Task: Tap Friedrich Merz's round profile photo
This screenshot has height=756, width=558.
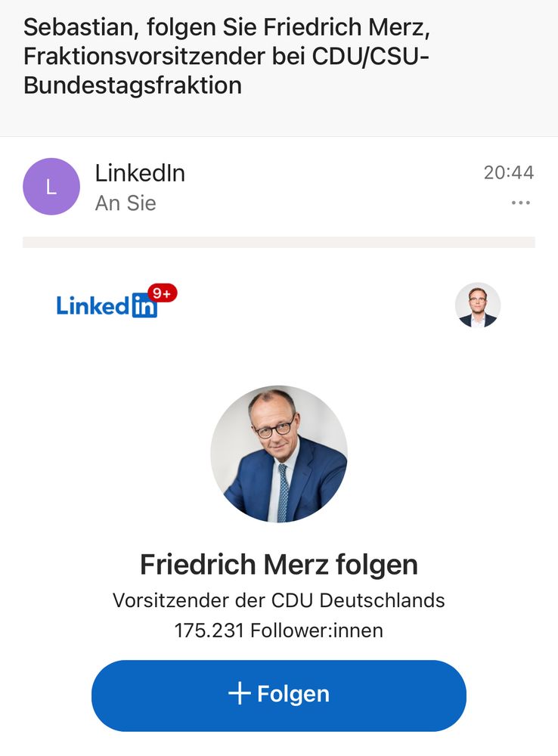Action: coord(279,454)
